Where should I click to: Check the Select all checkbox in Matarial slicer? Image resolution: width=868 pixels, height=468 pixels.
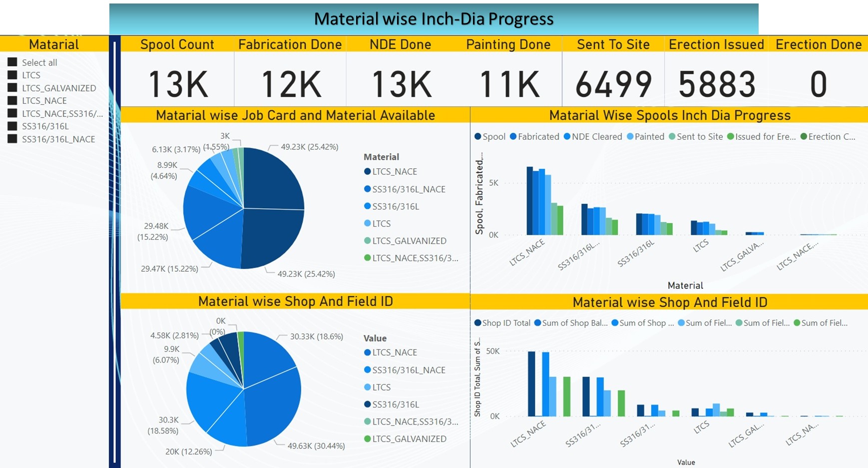click(12, 62)
